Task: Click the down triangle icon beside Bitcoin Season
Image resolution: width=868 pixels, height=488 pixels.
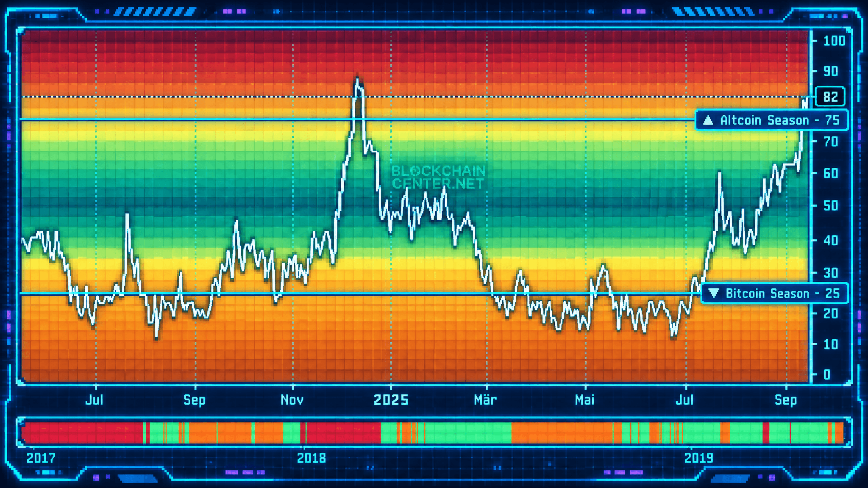Action: (714, 293)
